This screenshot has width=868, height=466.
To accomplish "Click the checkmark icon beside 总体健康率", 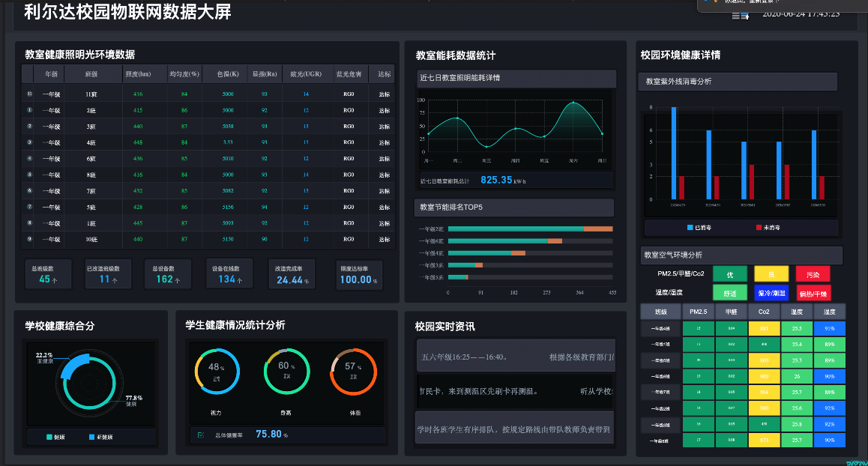I will pyautogui.click(x=201, y=435).
